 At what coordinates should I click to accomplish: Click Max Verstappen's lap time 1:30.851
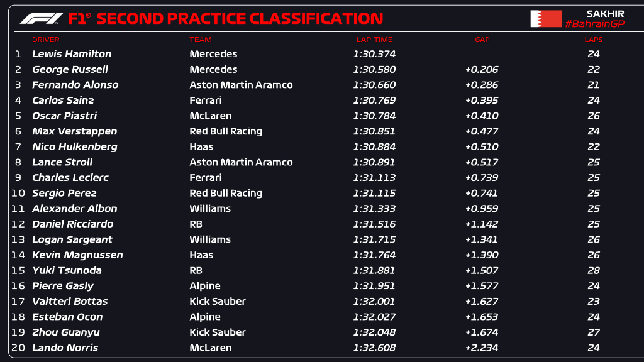coord(374,131)
